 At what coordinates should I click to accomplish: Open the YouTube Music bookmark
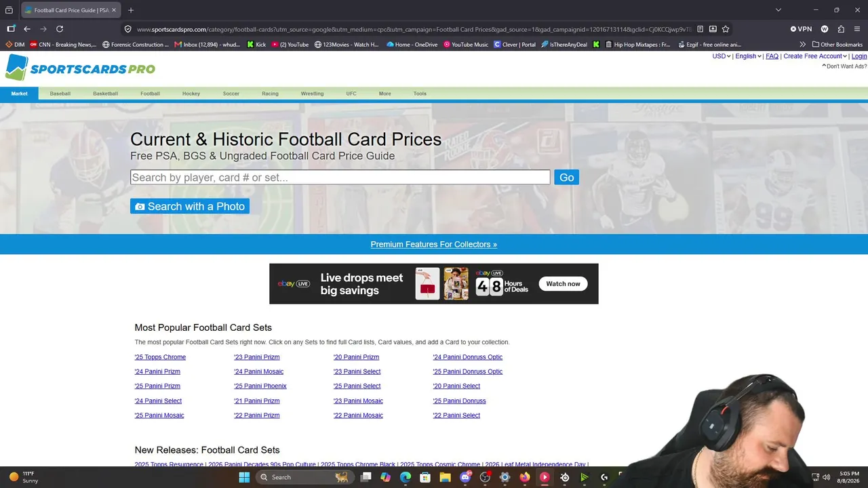466,45
